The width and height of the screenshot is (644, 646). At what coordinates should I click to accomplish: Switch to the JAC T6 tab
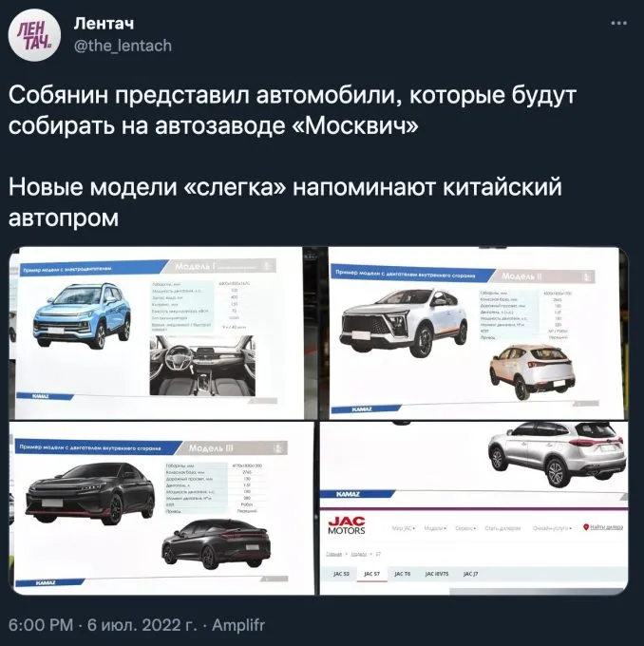(x=402, y=574)
